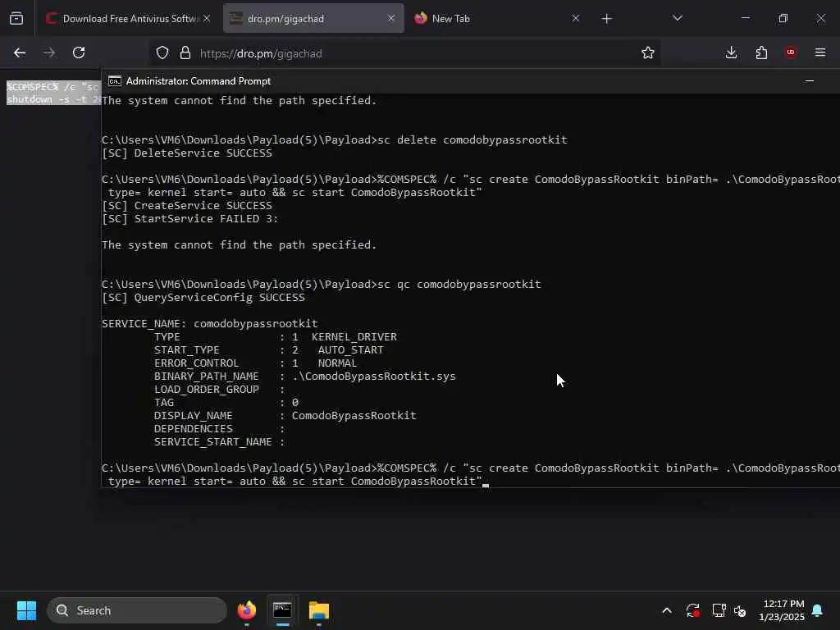Viewport: 840px width, 630px height.
Task: Click the 'sc delete comodobypassrootkit' command line
Action: (x=472, y=139)
